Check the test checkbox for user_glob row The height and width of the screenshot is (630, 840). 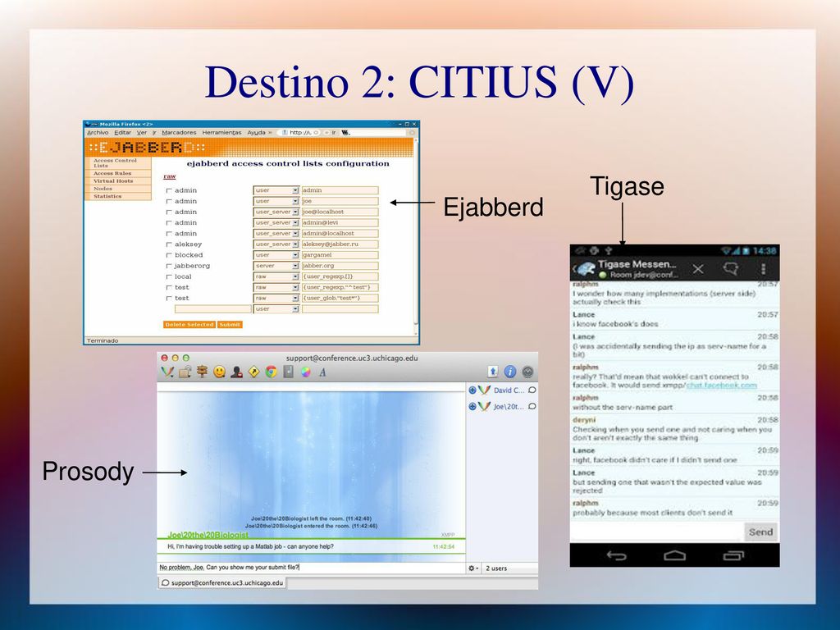(169, 299)
